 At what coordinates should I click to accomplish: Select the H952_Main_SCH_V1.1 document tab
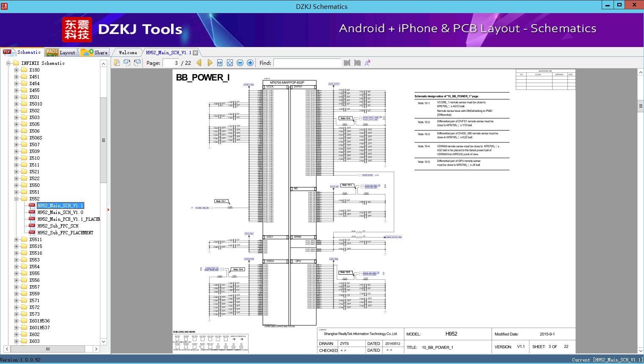(x=169, y=53)
